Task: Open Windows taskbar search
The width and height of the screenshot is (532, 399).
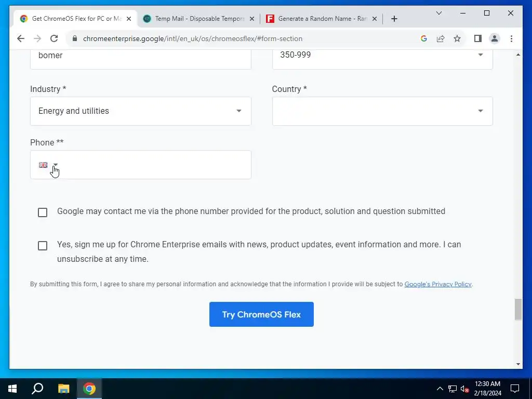Action: coord(37,389)
